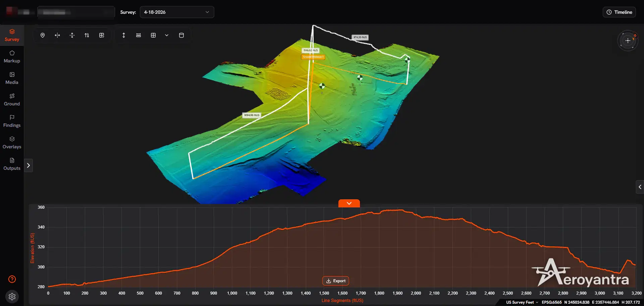Select the vertical height measure tool
This screenshot has width=644, height=306.
tap(124, 35)
